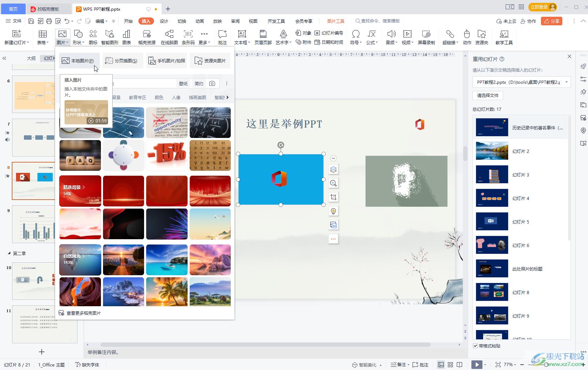The image size is (588, 370).
Task: Open the 图片工具 picture tools tab
Action: 336,21
